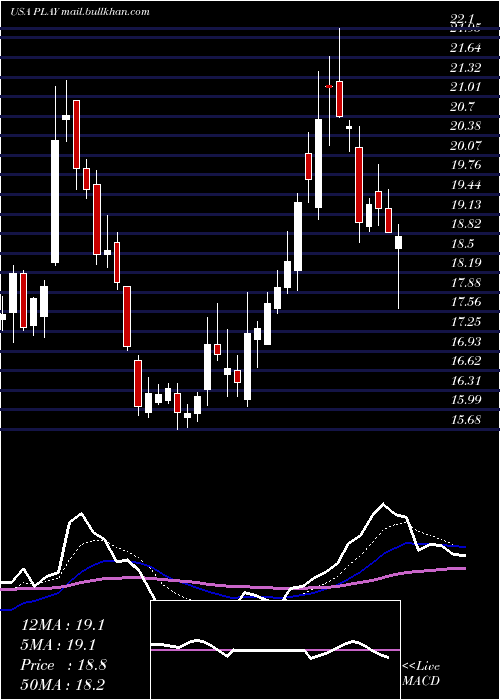Click the '50MA : 18.2' readout

pyautogui.click(x=63, y=684)
